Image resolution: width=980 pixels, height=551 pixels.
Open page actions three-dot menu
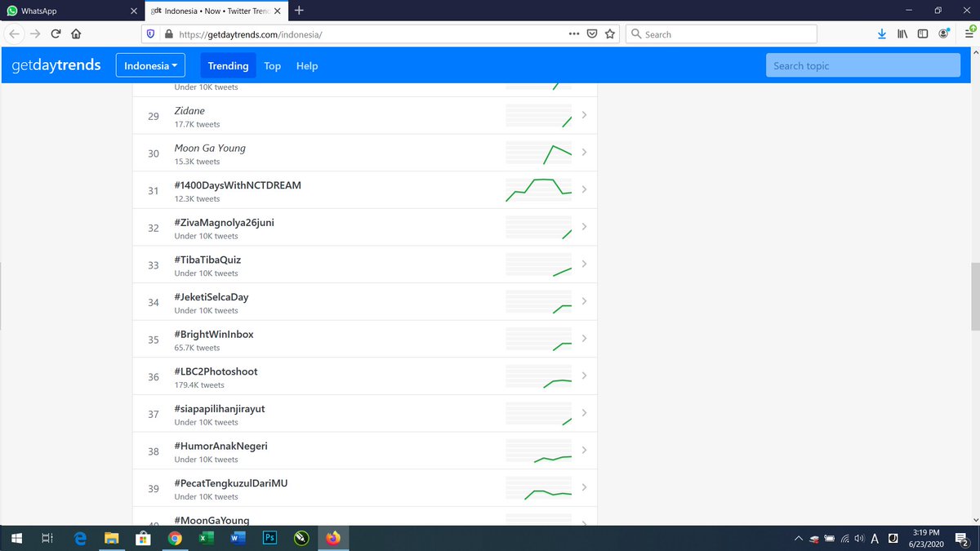(574, 34)
